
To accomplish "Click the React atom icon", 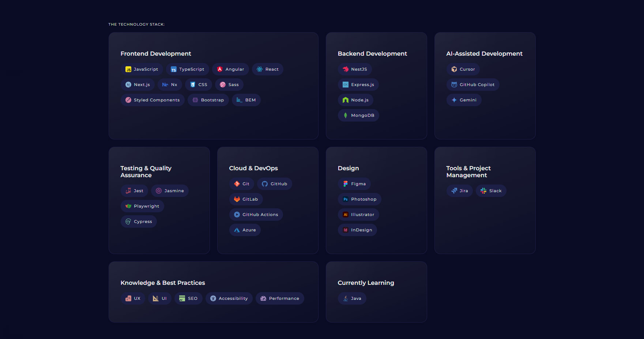I will 260,69.
